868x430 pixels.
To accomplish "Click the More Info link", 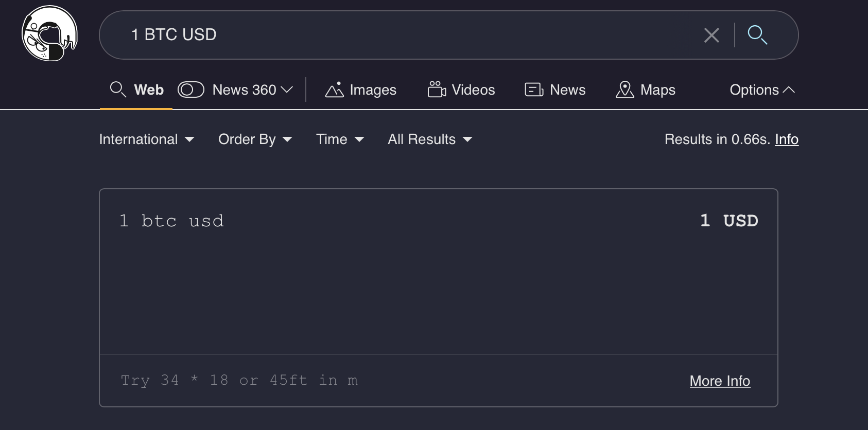I will pos(719,381).
